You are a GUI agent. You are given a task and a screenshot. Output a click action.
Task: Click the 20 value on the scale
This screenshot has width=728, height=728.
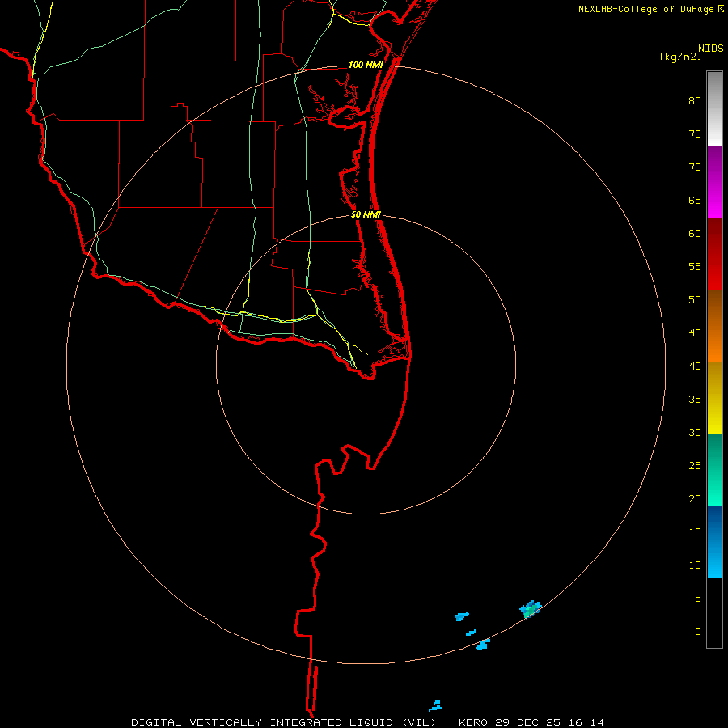[x=695, y=498]
